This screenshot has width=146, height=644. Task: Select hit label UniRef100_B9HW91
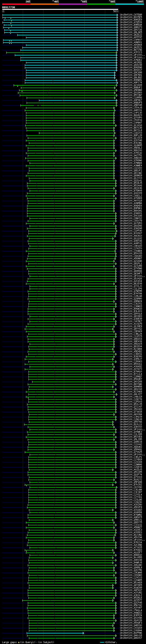click(x=131, y=80)
